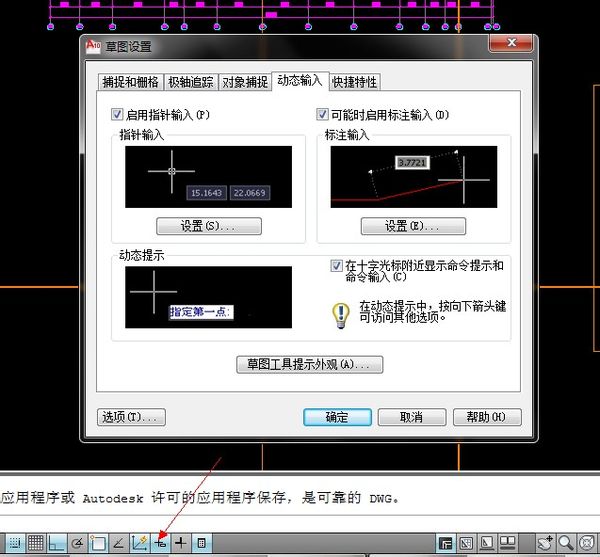Confirm with the 确定 button
The image size is (600, 557).
(337, 417)
